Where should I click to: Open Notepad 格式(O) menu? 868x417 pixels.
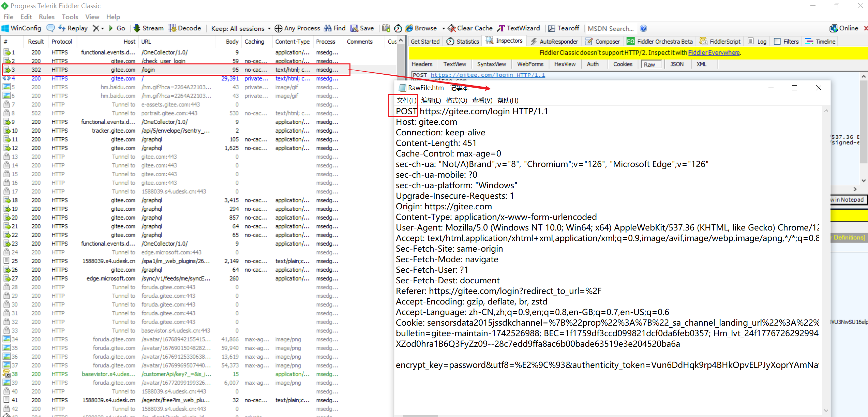pyautogui.click(x=457, y=100)
